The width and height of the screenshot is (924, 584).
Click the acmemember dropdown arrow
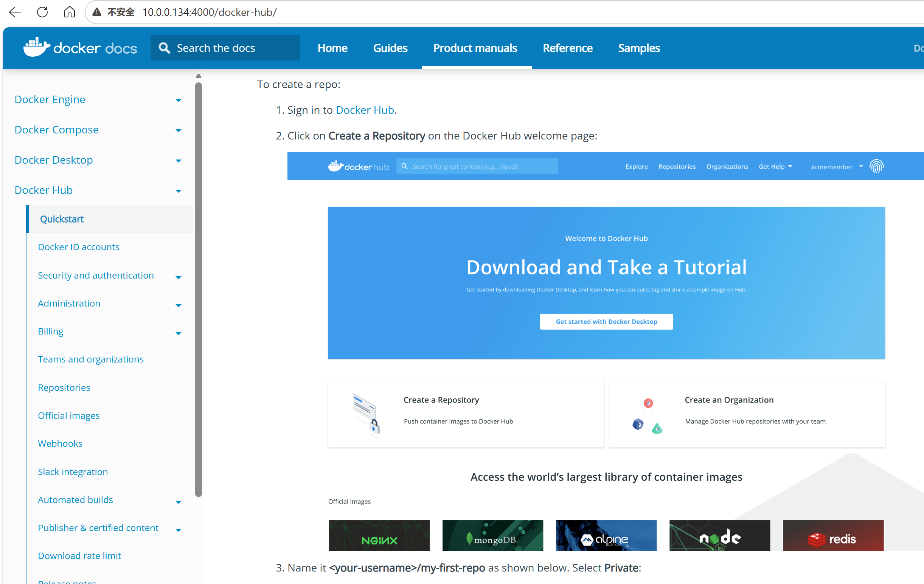point(861,166)
